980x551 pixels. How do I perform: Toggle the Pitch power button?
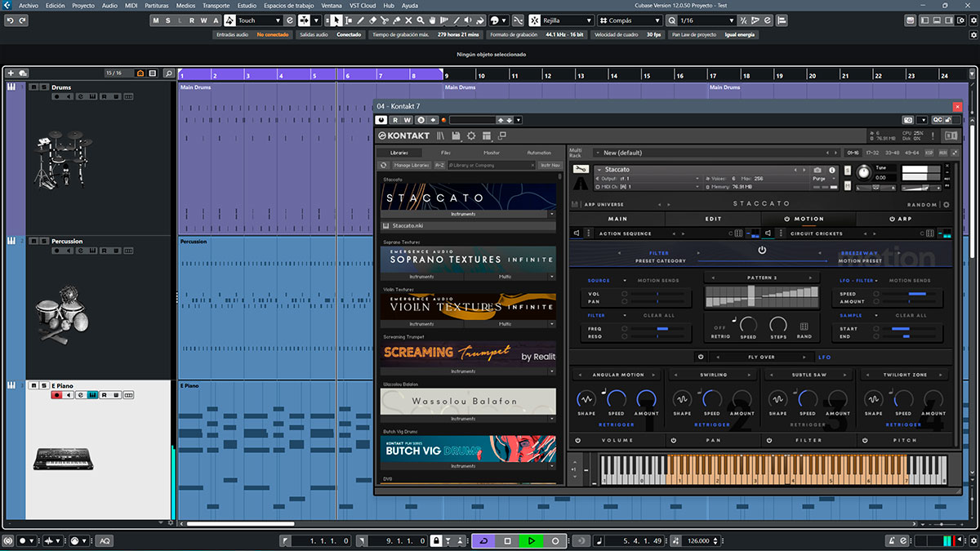(864, 440)
